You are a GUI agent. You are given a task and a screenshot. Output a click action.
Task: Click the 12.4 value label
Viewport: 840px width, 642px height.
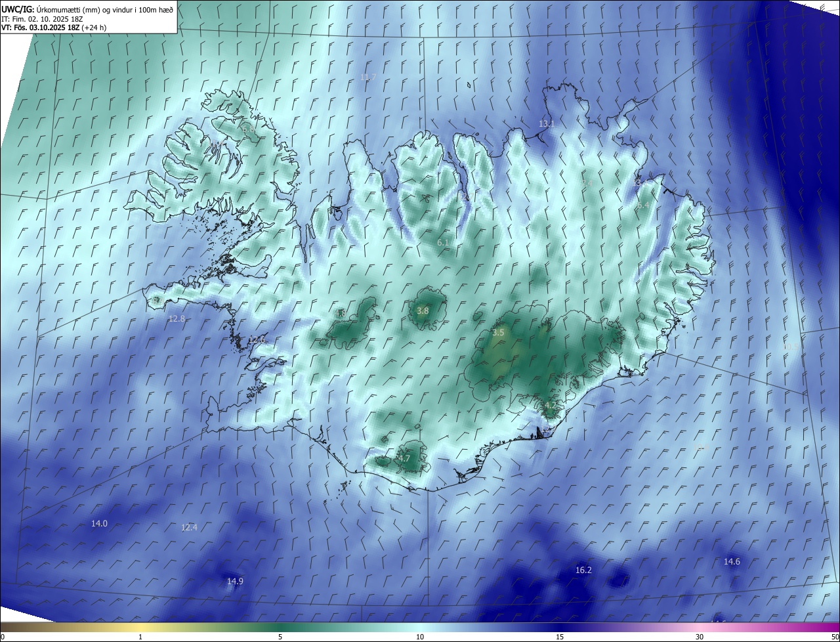(189, 527)
